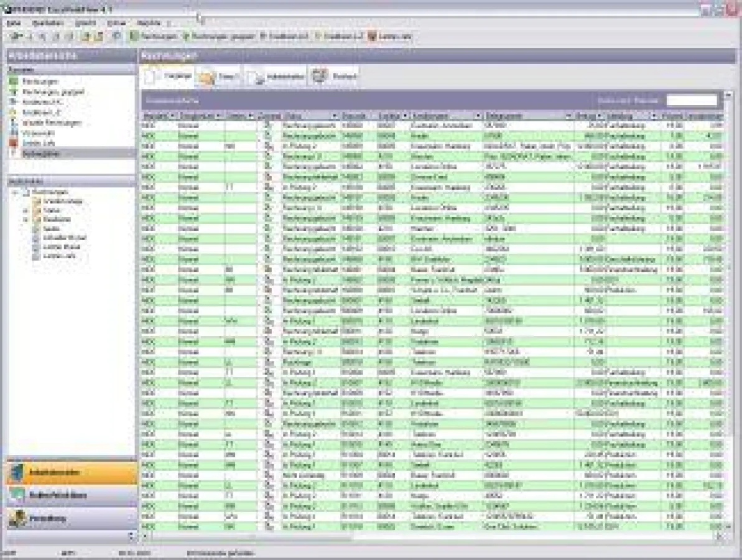Open Letzte Liste from the top toolbar

372,37
